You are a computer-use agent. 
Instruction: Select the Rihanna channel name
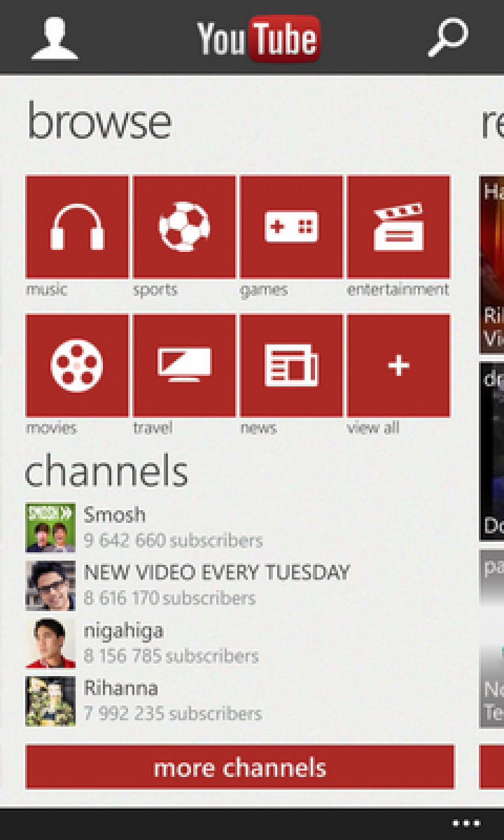pos(121,688)
